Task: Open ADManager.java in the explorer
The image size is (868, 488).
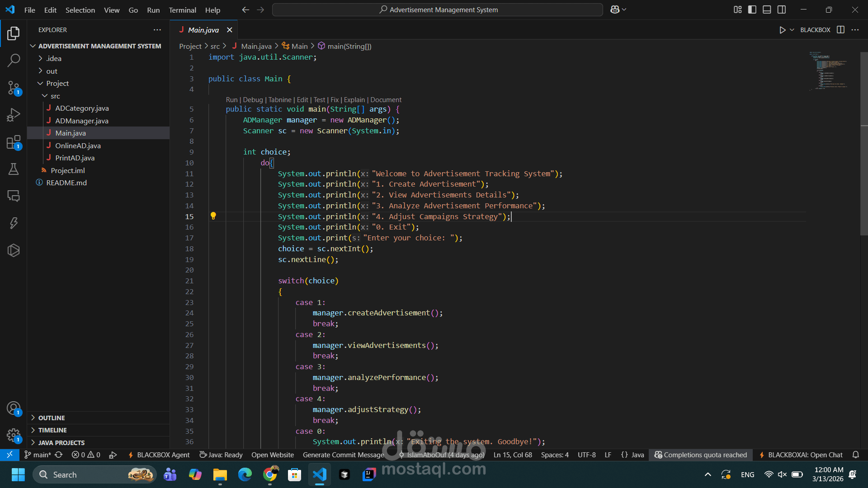Action: point(81,121)
